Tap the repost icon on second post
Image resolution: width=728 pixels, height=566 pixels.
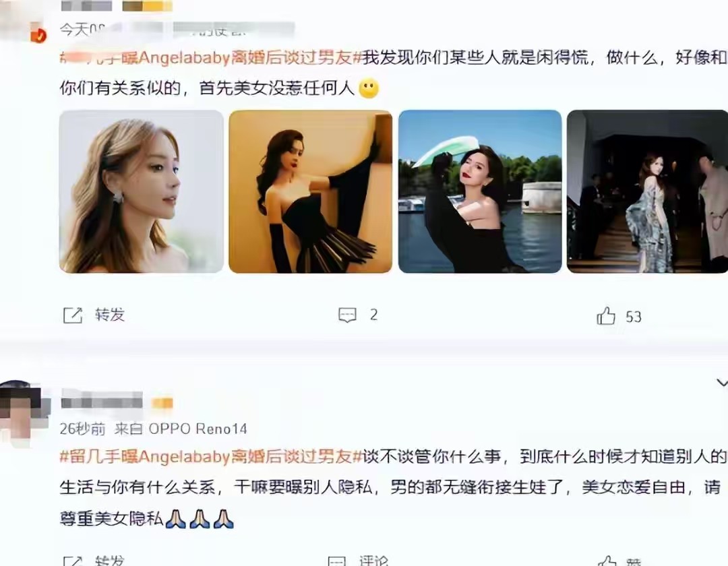[72, 561]
